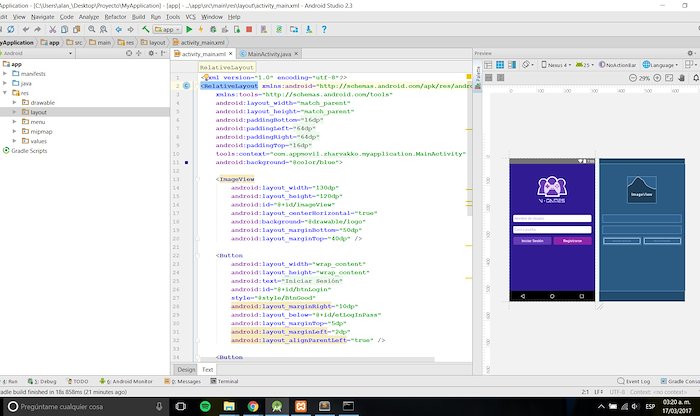Open the Messages tool window
700x416 pixels.
click(182, 381)
